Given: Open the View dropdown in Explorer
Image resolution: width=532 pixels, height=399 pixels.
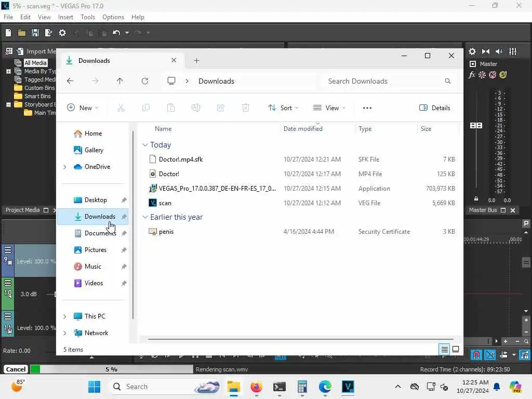Looking at the screenshot, I should (x=329, y=108).
